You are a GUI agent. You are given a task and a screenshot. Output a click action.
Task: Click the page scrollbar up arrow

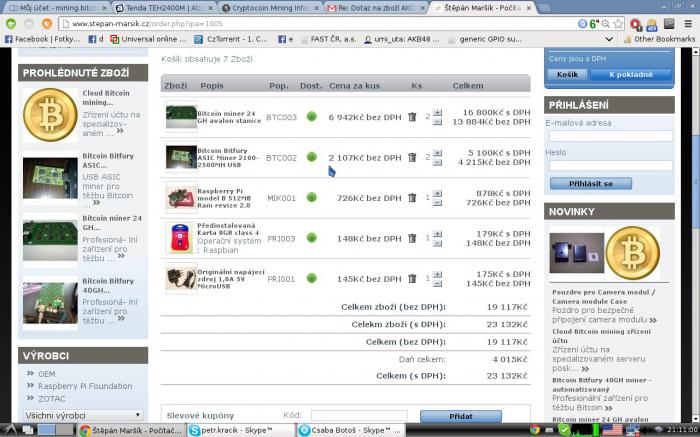[695, 52]
